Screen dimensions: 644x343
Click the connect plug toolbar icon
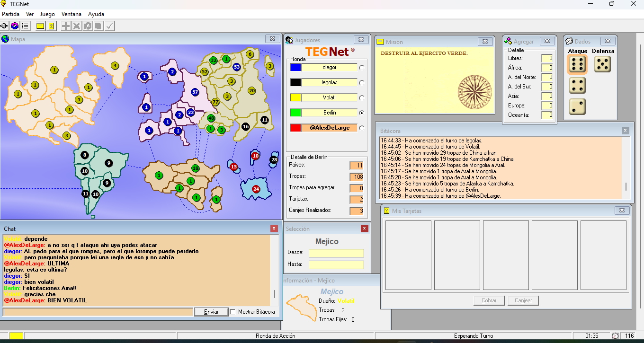pos(4,26)
